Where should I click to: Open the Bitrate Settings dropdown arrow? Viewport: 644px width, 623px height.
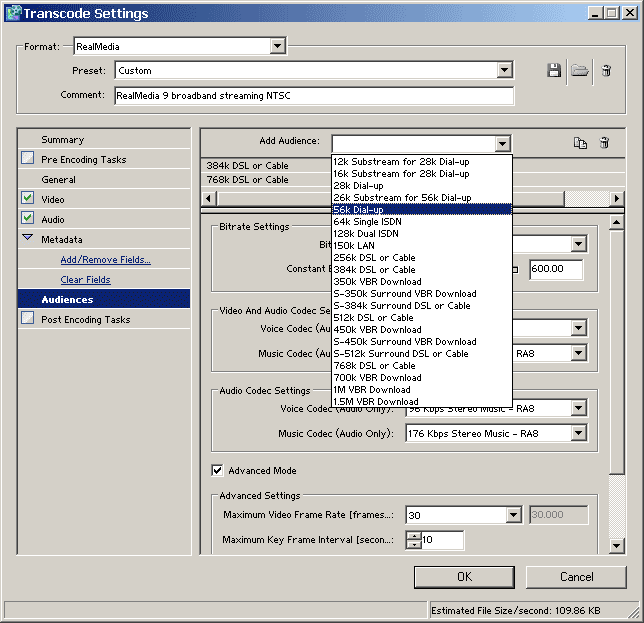[x=578, y=244]
